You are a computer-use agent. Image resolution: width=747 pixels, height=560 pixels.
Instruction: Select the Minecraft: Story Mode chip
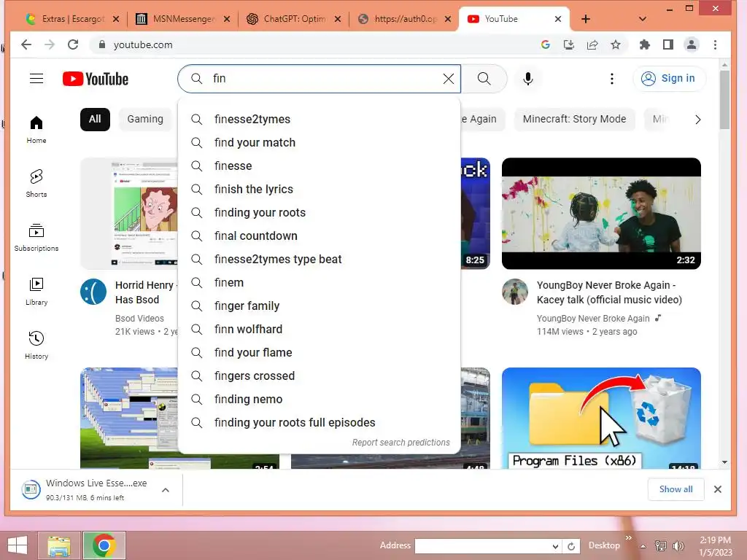tap(575, 119)
